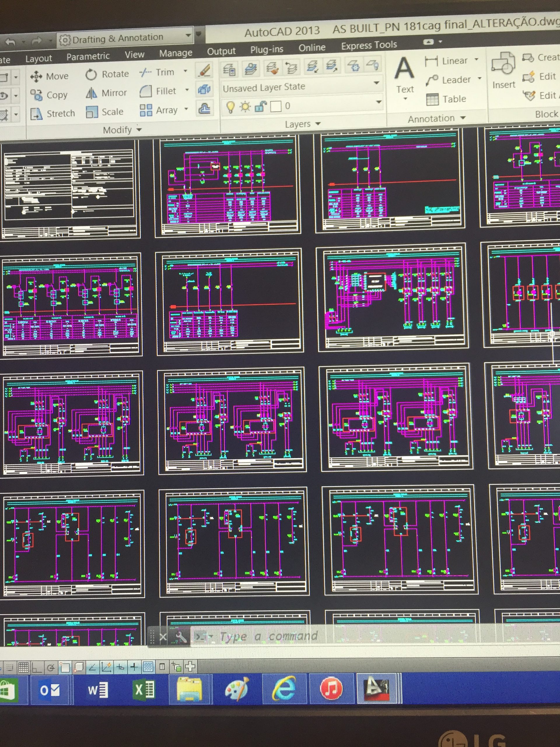560x747 pixels.
Task: Open the Express Tools ribbon tab
Action: (369, 45)
